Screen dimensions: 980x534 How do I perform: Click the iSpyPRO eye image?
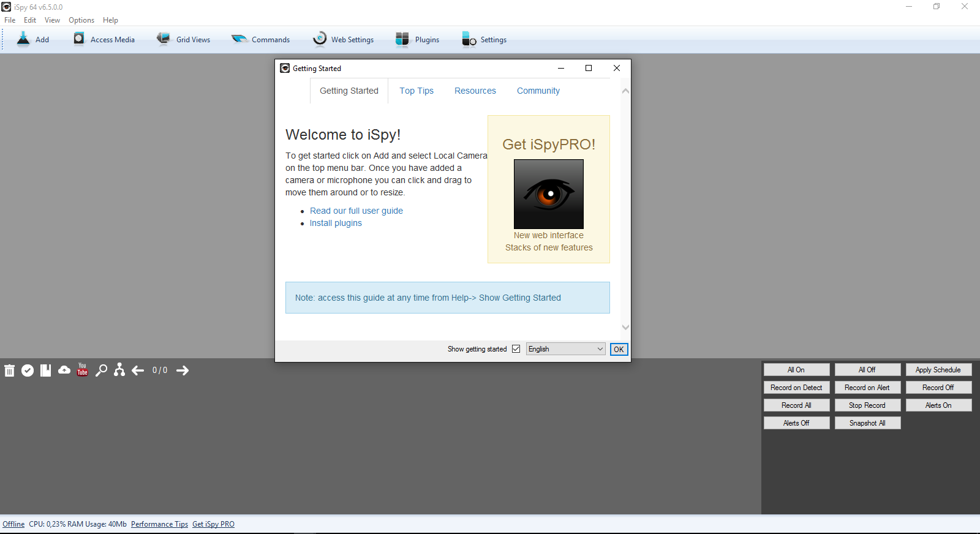click(549, 194)
